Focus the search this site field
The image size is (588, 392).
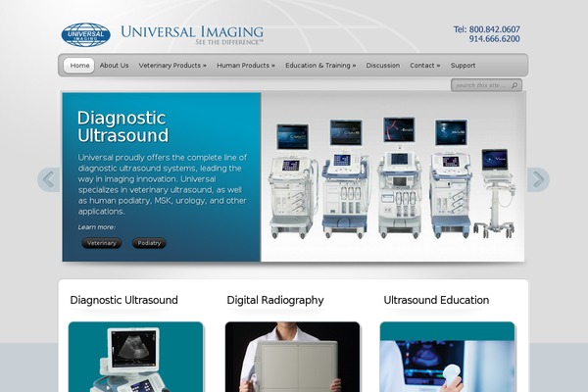[486, 85]
